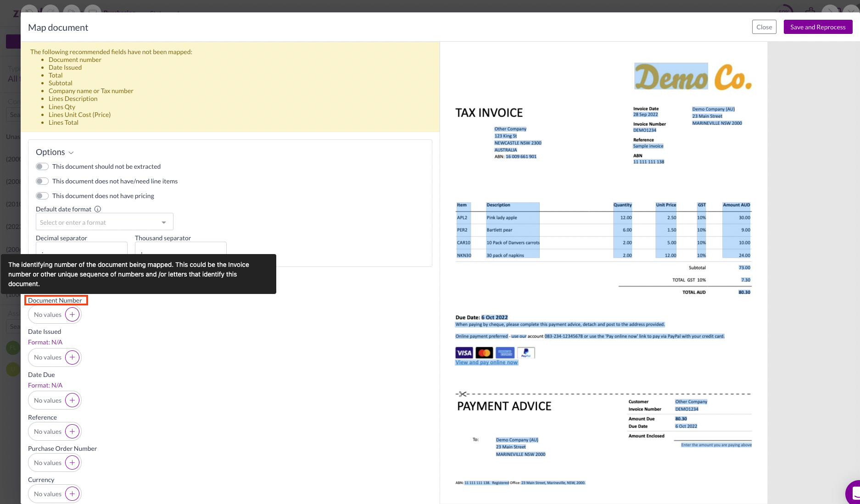The width and height of the screenshot is (860, 504).
Task: Select '30 pack of napkins' cell
Action: [x=505, y=255]
